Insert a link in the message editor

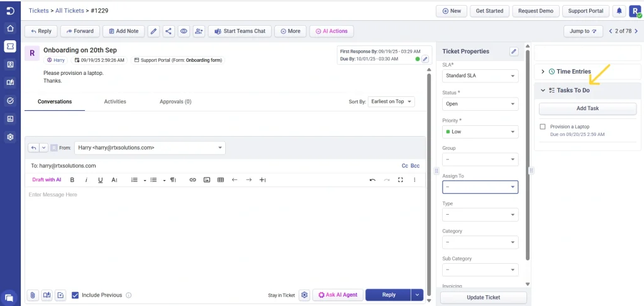pos(192,180)
